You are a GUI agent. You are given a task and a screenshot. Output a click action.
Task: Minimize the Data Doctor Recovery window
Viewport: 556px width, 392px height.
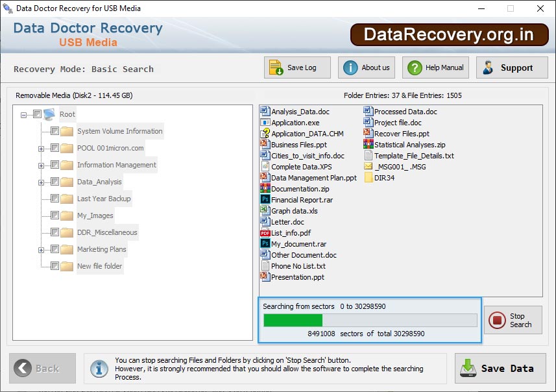tap(481, 8)
